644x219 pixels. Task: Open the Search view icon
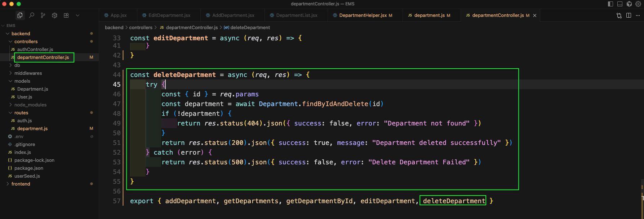tap(32, 15)
